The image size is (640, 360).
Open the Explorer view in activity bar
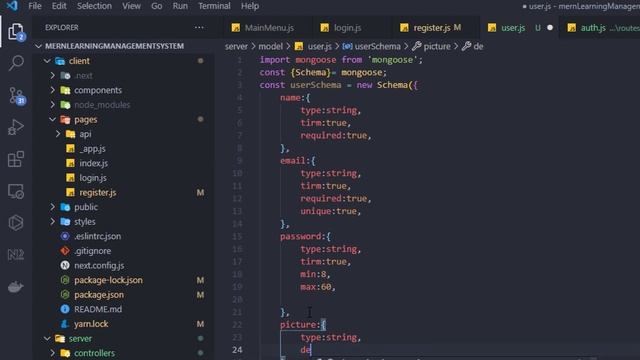[x=16, y=31]
